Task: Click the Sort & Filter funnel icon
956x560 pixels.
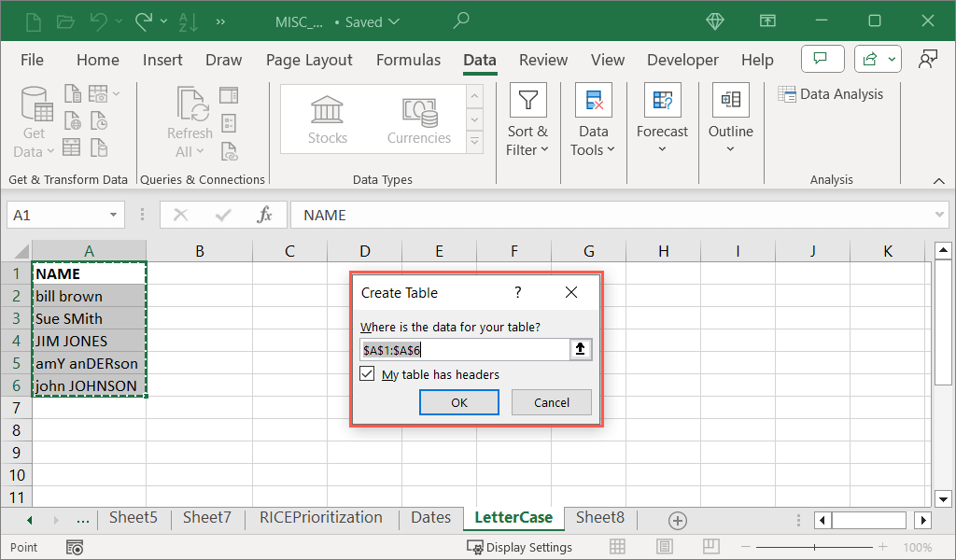Action: pos(528,101)
